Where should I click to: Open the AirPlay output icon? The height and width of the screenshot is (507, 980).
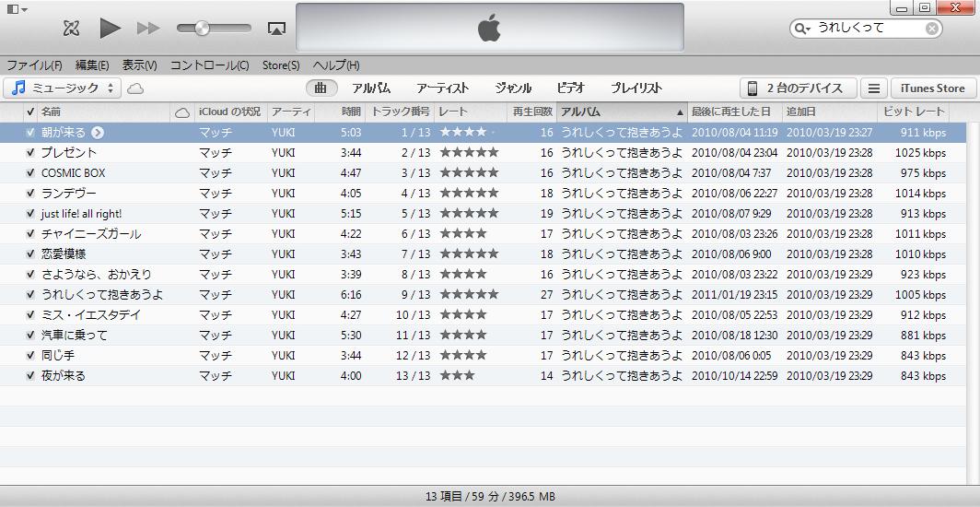(x=276, y=29)
